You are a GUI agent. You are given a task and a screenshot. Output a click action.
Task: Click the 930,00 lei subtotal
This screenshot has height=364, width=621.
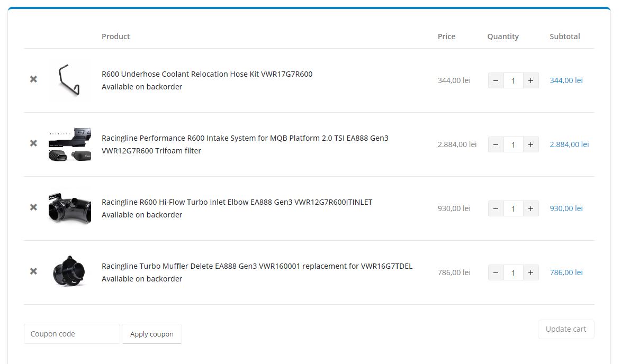point(566,208)
